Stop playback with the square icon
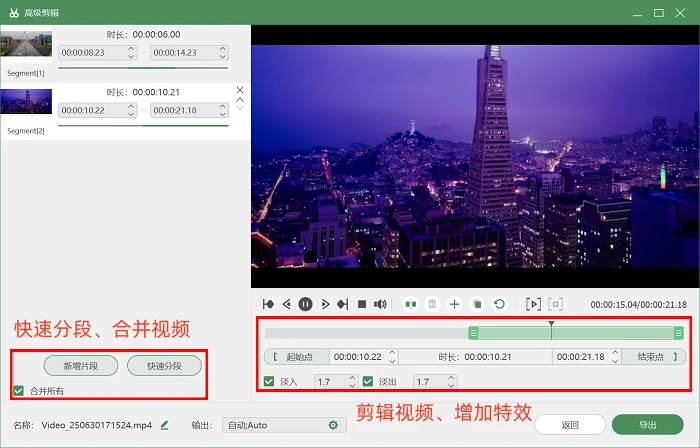Viewport: 700px width, 448px height. point(362,304)
